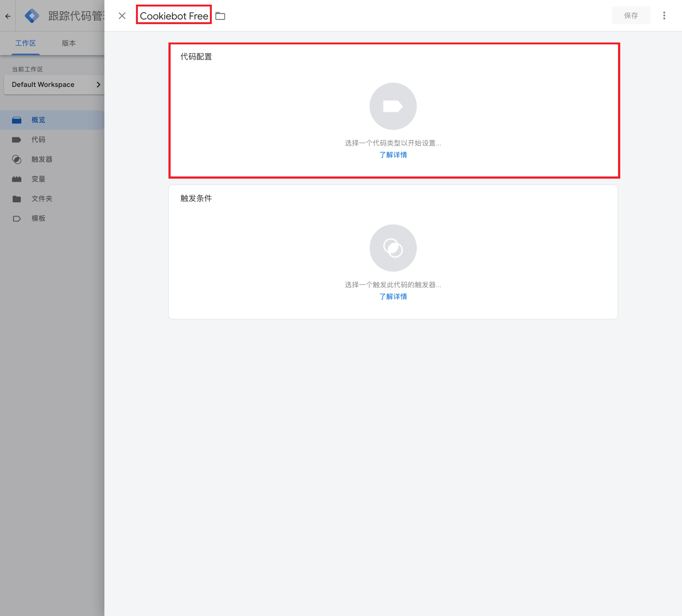The image size is (682, 616).
Task: Click the 保存 save button
Action: coord(631,15)
